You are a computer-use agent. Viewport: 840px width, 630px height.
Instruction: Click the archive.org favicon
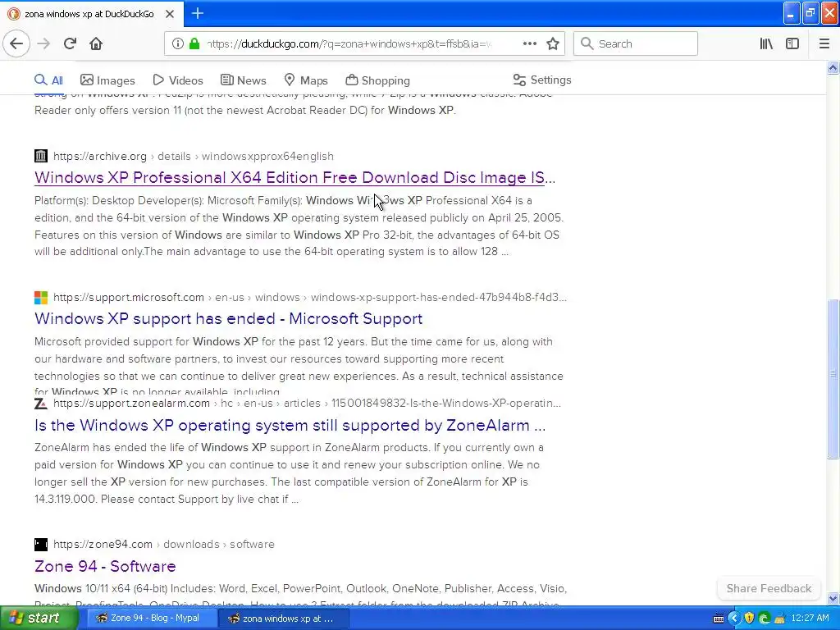(x=41, y=156)
